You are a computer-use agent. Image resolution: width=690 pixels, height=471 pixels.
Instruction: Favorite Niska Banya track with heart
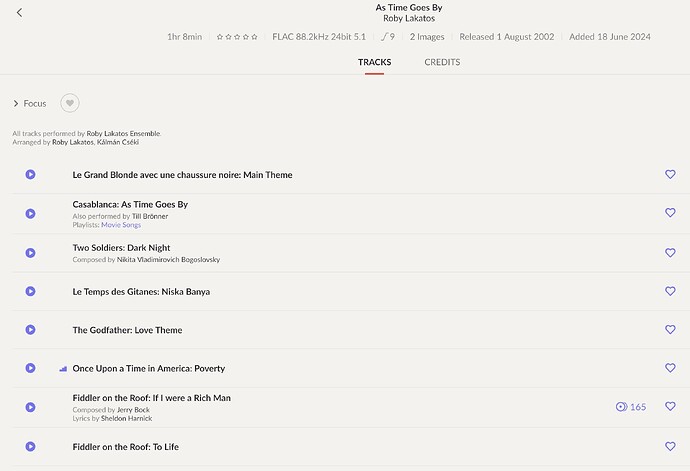670,291
